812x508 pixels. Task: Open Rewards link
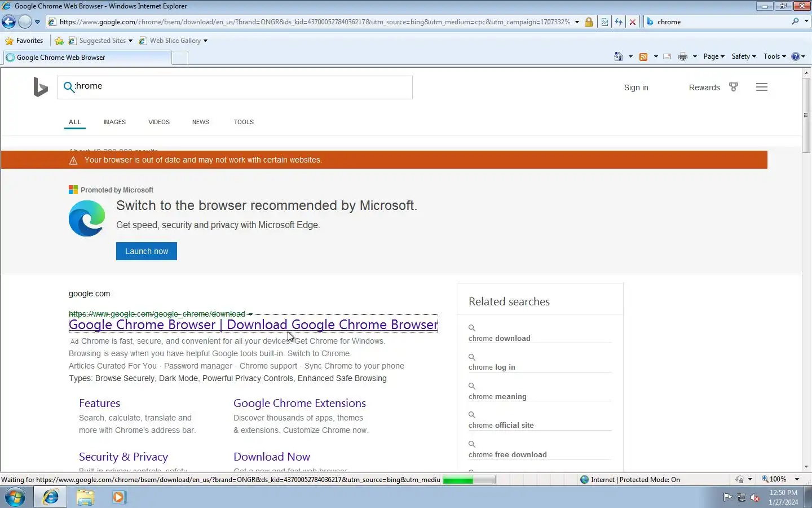pos(704,87)
